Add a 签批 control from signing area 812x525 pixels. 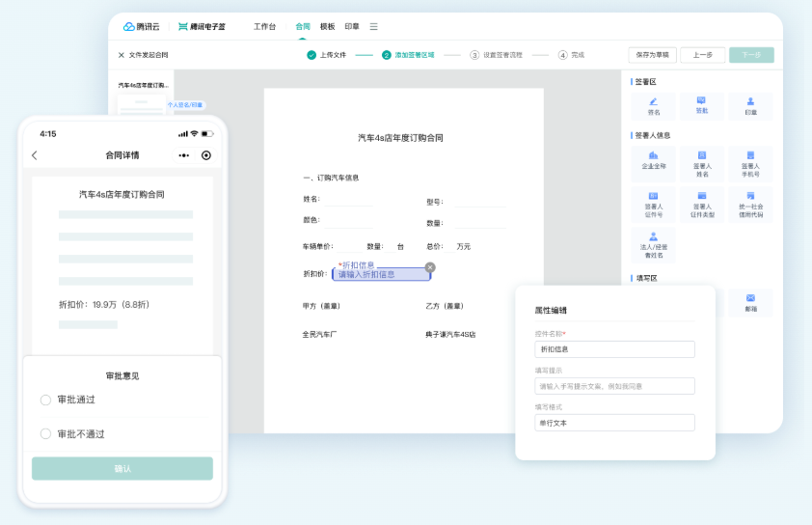click(x=702, y=106)
